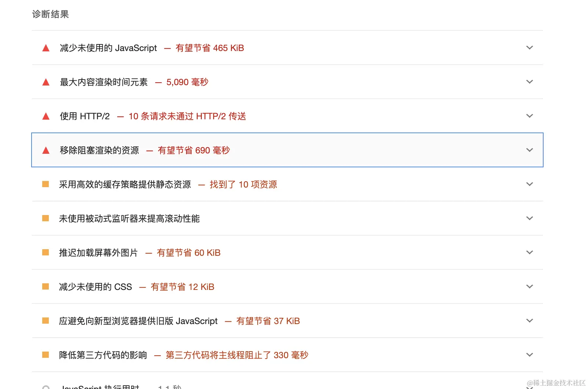The image size is (588, 389).
Task: Click orange square beside 减少未使用的 CSS
Action: click(46, 287)
